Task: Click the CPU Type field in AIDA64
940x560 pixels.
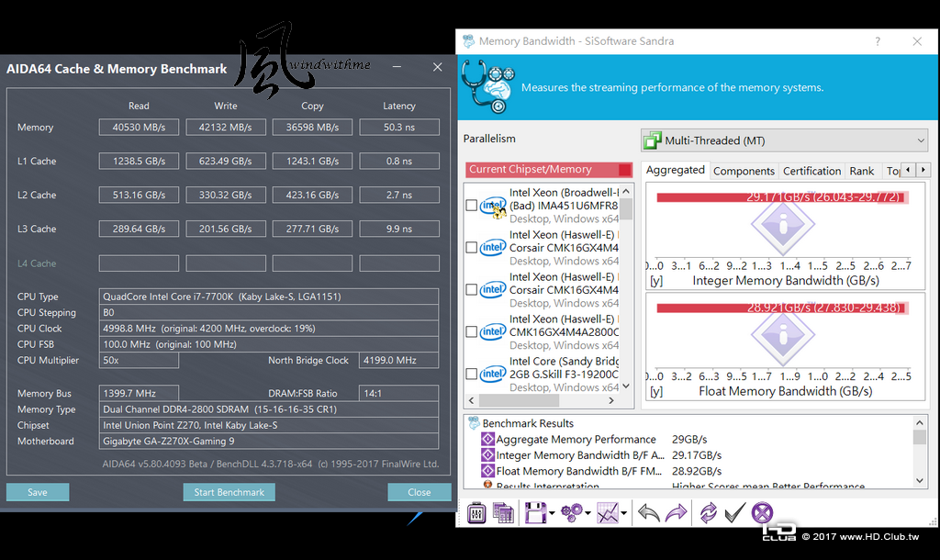Action: [269, 297]
